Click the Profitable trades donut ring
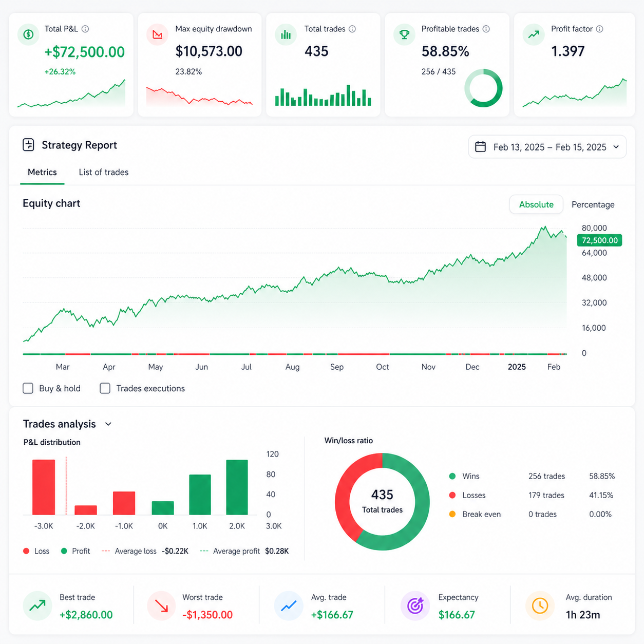644x644 pixels. [483, 88]
